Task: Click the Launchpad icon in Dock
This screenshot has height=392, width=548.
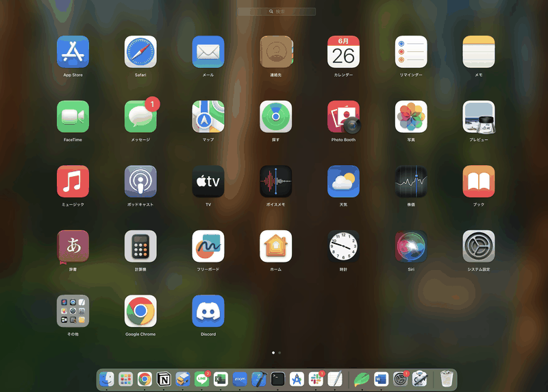Action: [x=125, y=379]
